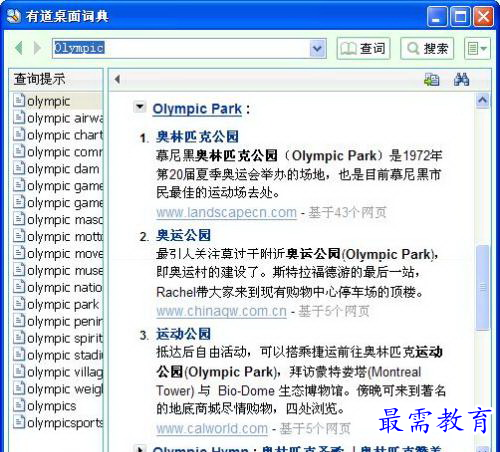Click the 有道桌面词典 title bar app icon
The image size is (500, 452).
click(x=14, y=16)
